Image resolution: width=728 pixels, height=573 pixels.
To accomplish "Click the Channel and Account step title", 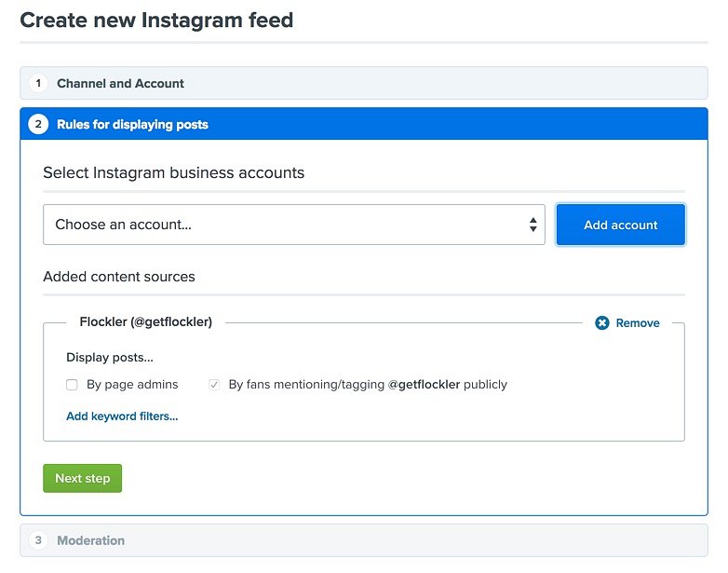I will pyautogui.click(x=120, y=84).
